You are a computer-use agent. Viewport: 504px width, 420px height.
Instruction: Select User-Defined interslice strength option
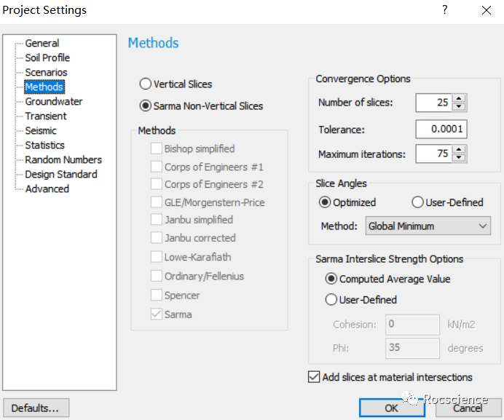click(x=331, y=299)
